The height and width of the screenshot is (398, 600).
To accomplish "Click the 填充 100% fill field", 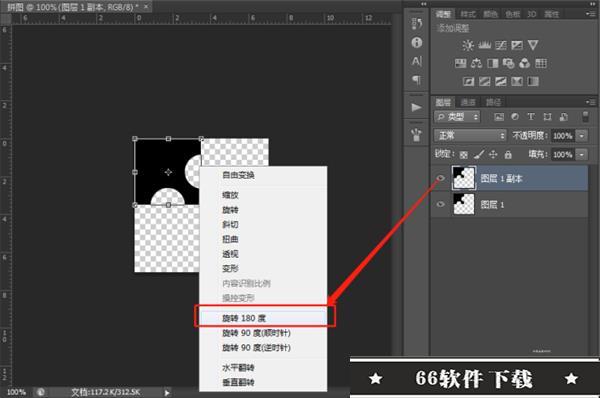I will pos(563,155).
